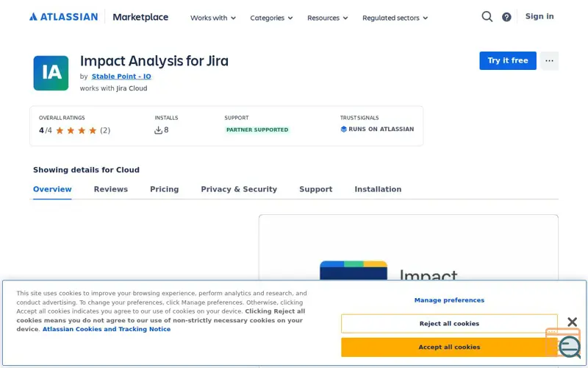The width and height of the screenshot is (588, 368).
Task: Click the first rating star
Action: [x=60, y=131]
